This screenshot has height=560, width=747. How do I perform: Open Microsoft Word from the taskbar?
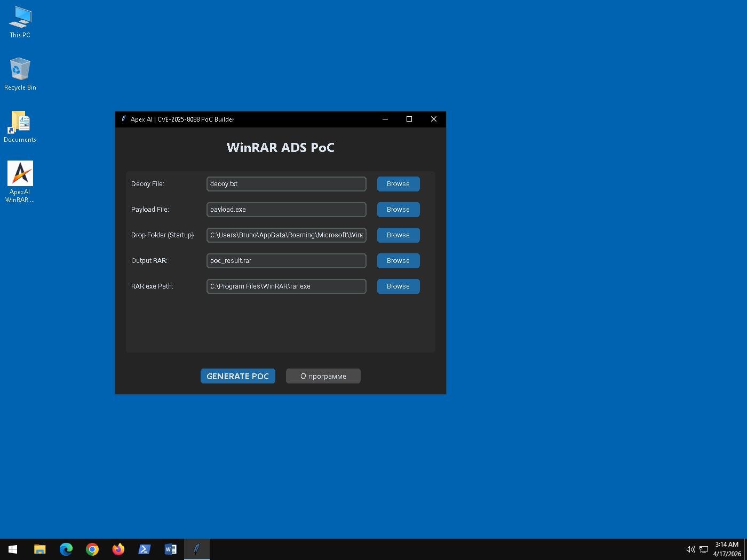coord(171,549)
